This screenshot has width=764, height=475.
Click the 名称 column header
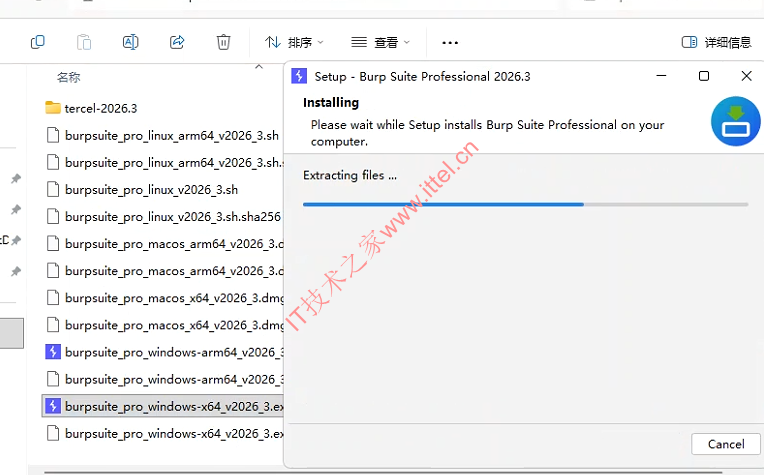click(x=68, y=77)
